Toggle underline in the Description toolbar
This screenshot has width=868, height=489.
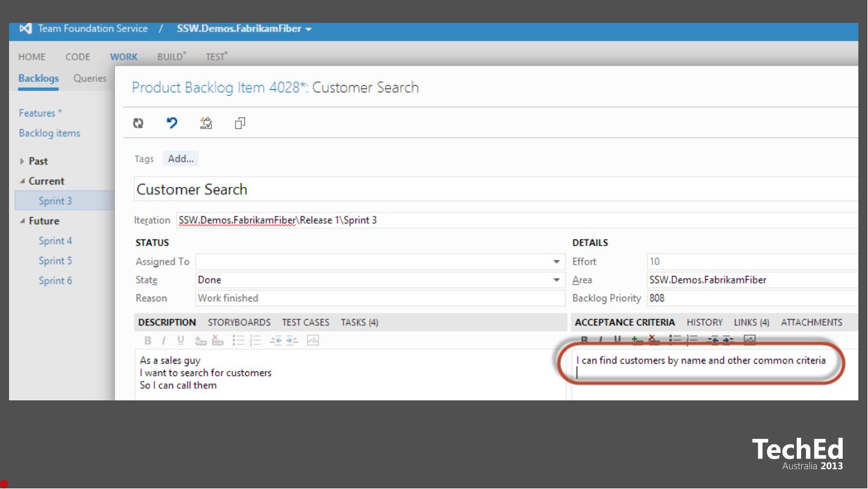[180, 341]
